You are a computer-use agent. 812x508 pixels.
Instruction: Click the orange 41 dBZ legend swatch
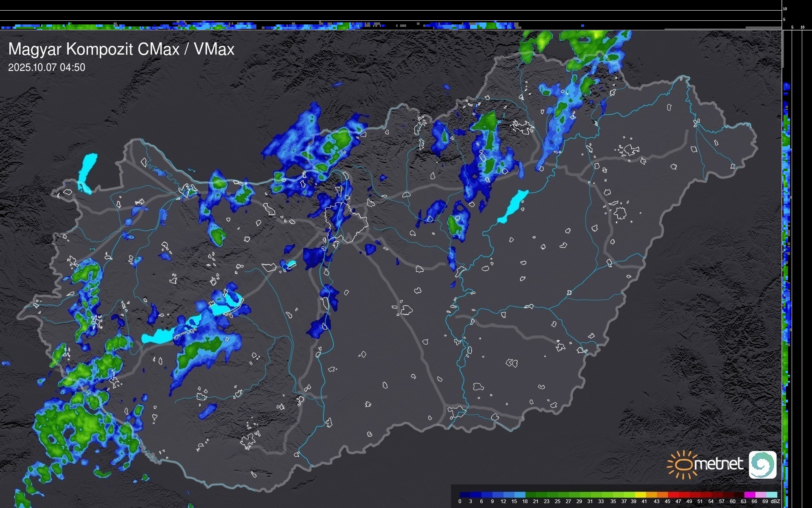pos(651,495)
